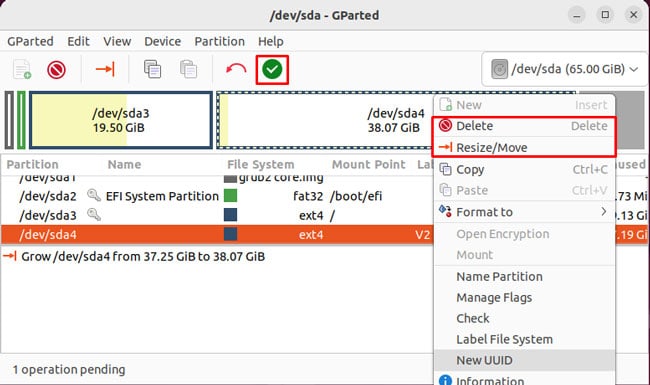Click the blue Information icon in the context menu
The height and width of the screenshot is (385, 650).
click(x=445, y=380)
